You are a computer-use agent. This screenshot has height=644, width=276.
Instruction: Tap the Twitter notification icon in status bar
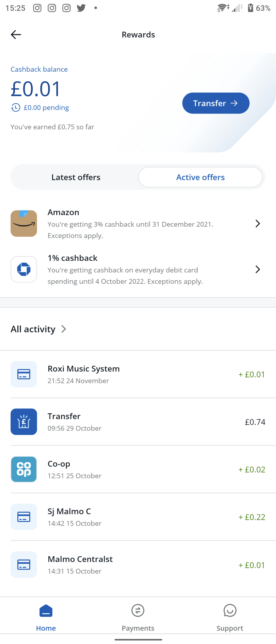[x=81, y=8]
